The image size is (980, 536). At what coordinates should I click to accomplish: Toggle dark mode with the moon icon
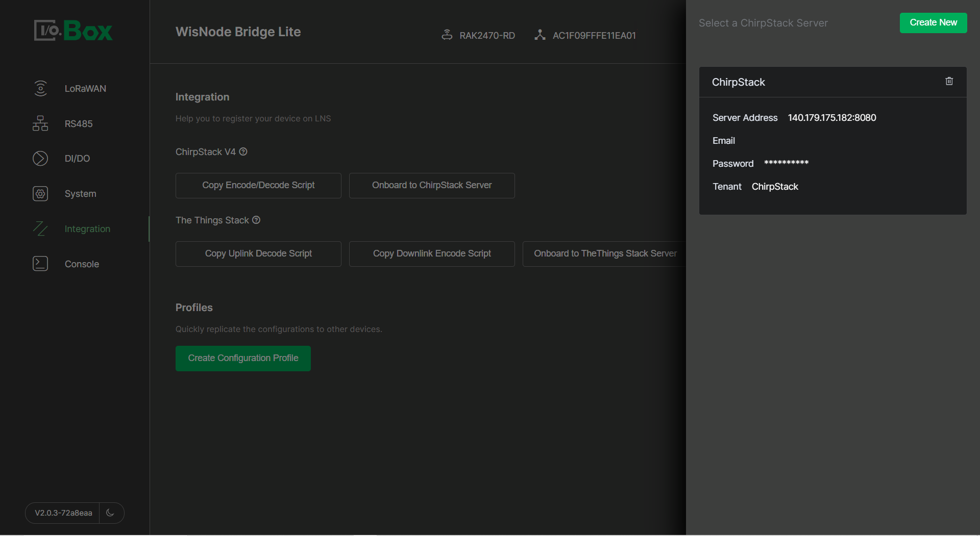click(x=110, y=513)
